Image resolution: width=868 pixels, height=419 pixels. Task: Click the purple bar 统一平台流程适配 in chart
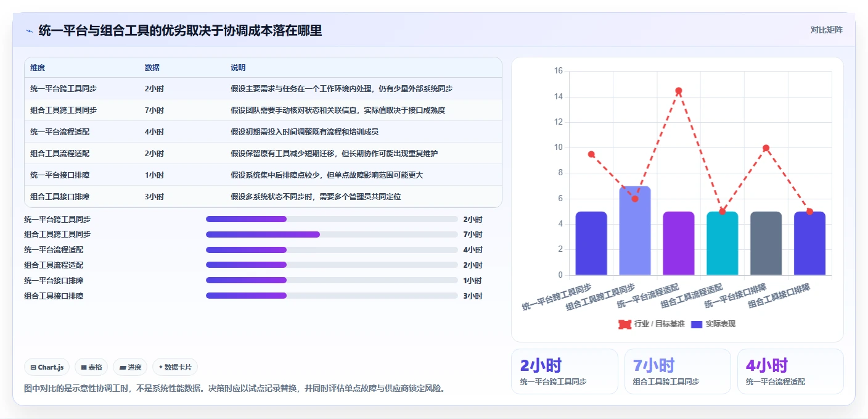pos(679,243)
